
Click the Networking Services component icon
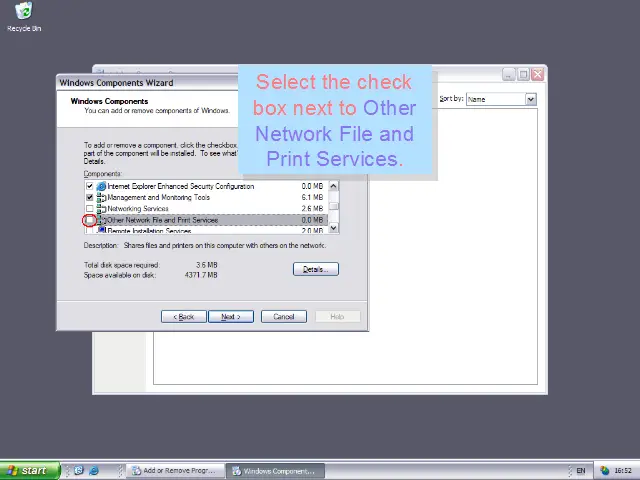tap(101, 209)
